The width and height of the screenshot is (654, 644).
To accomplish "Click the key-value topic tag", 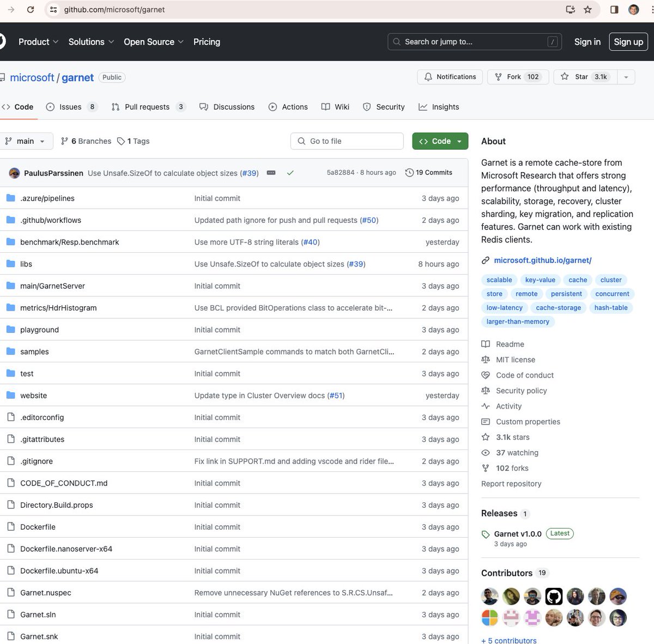I will click(x=540, y=280).
